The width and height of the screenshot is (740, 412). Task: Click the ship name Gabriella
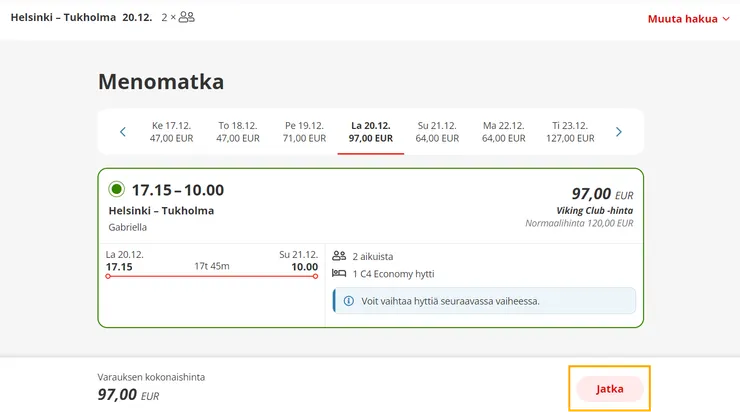[127, 227]
